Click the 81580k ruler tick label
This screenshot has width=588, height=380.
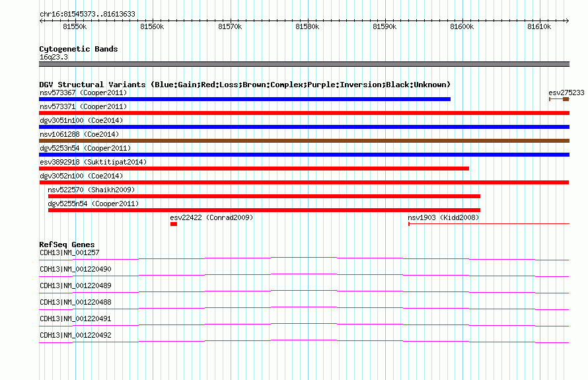(x=307, y=26)
